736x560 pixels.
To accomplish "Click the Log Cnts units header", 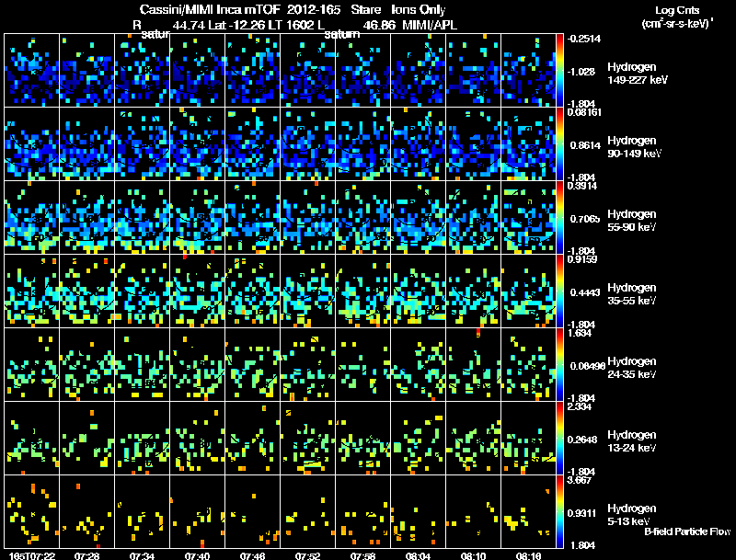I will (x=677, y=17).
